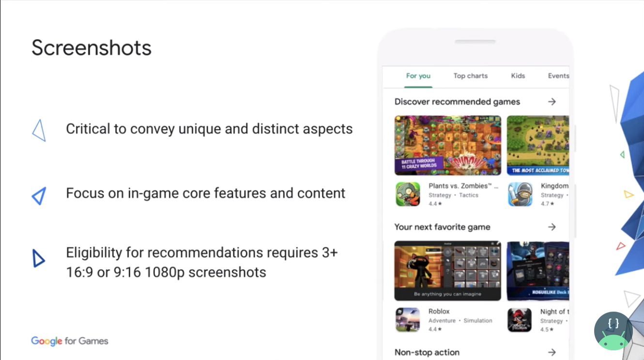Click the Android developer mascot badge
Viewport: 644px width, 360px height.
point(613,330)
